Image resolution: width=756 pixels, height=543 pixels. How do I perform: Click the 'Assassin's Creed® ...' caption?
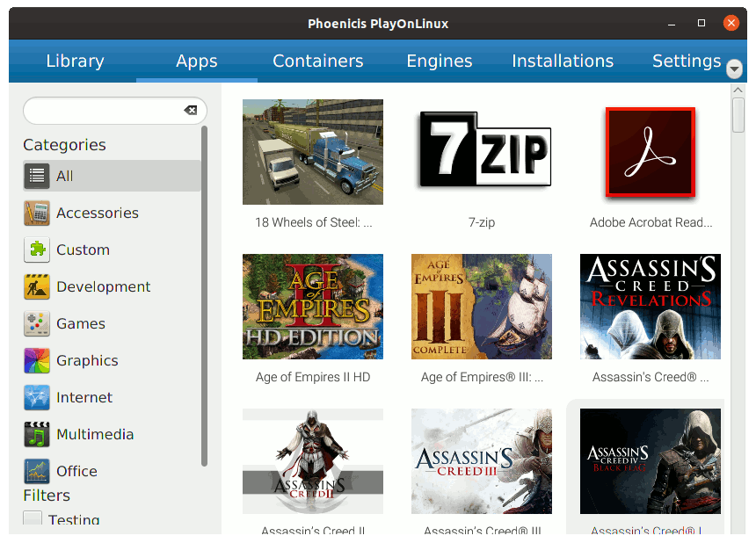pos(651,377)
